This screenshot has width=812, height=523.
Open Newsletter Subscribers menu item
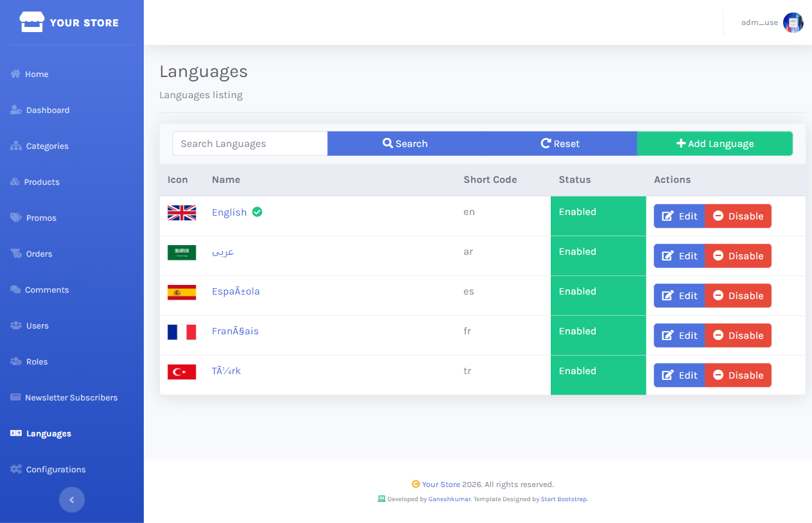(72, 397)
